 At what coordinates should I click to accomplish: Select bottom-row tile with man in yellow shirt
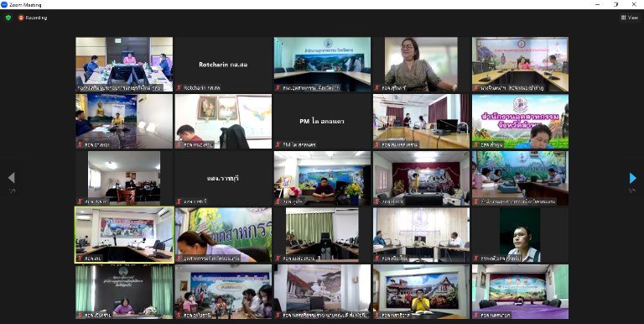(x=422, y=291)
